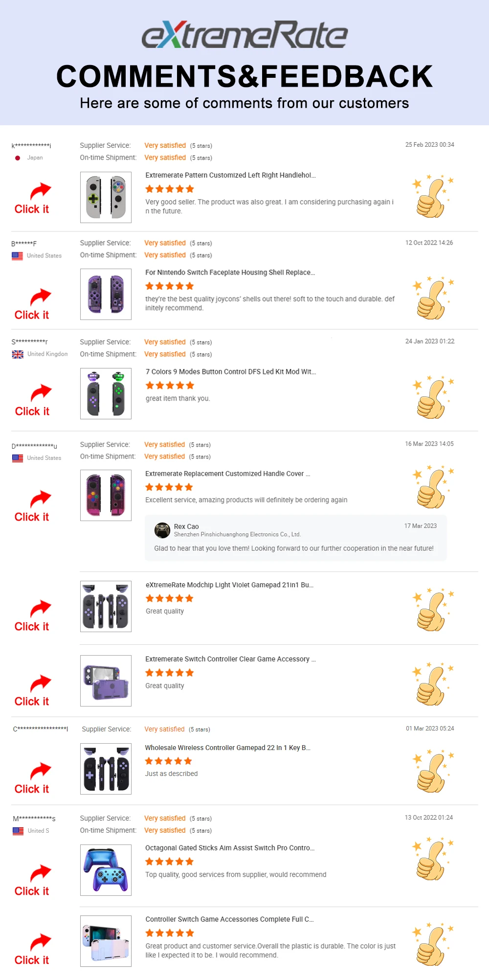The image size is (489, 980).
Task: Open "Controller Switch Game Accessories Complete" link
Action: (229, 919)
